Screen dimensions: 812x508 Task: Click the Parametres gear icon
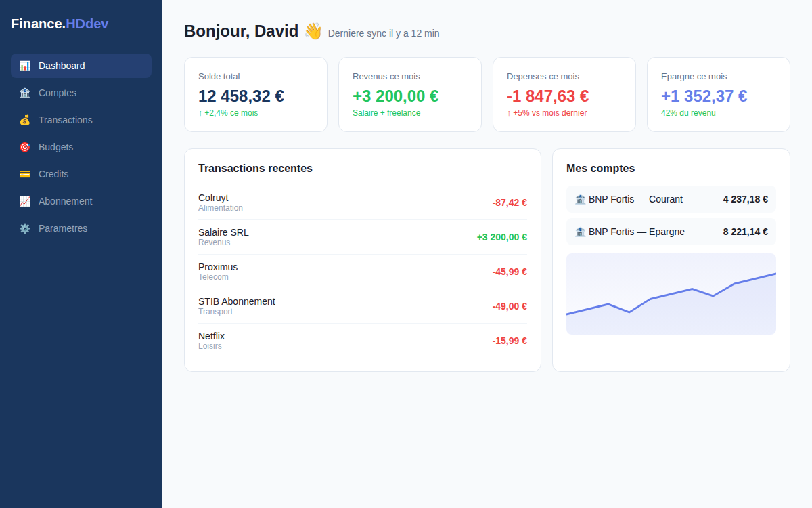[25, 228]
